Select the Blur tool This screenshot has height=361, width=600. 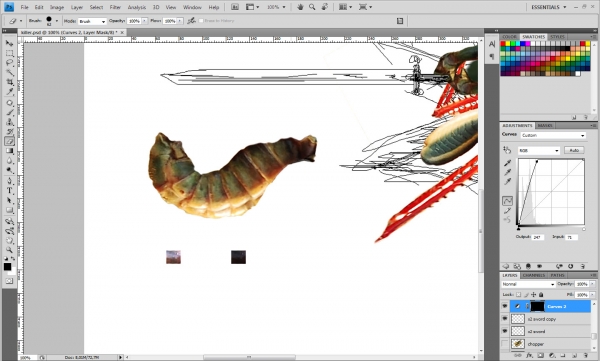tap(9, 161)
